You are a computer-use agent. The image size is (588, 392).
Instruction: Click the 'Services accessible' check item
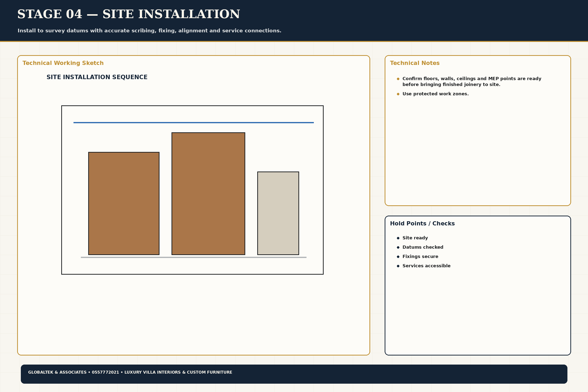coord(426,266)
